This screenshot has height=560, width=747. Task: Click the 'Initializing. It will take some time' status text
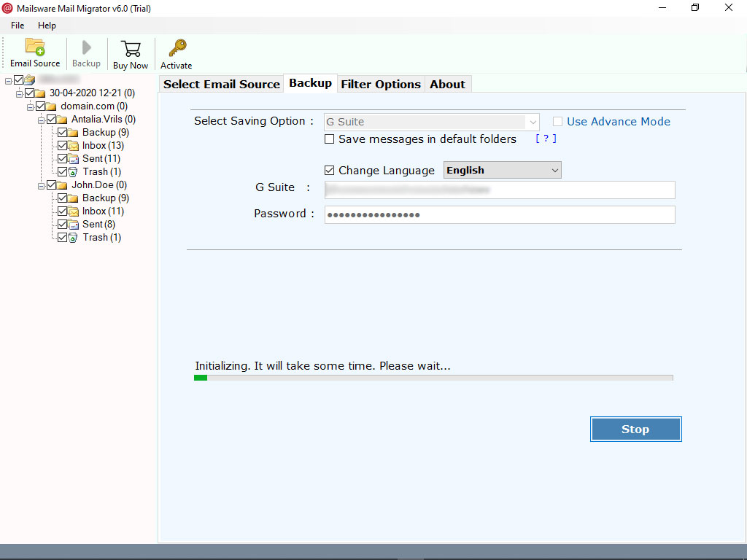click(x=322, y=366)
